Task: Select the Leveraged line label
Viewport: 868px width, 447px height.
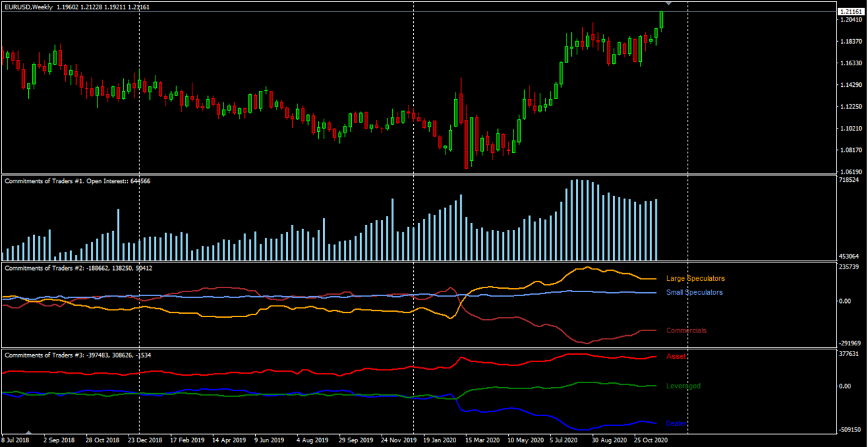Action: point(683,386)
